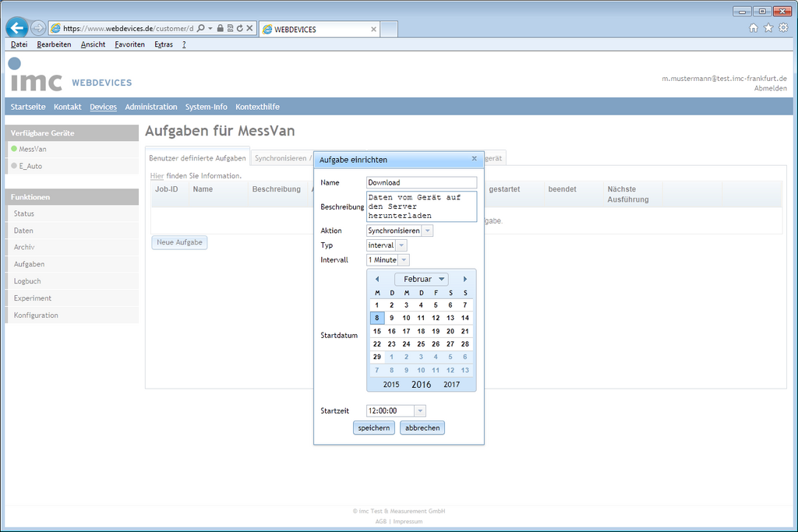Open the Februar month selector
Screen dimensions: 798x532
tap(421, 279)
